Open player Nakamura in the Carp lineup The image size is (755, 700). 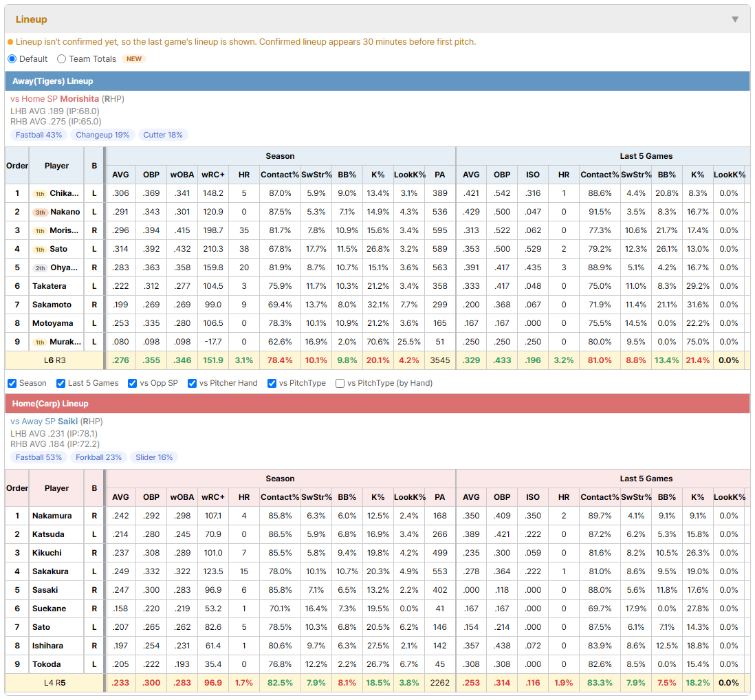[52, 516]
